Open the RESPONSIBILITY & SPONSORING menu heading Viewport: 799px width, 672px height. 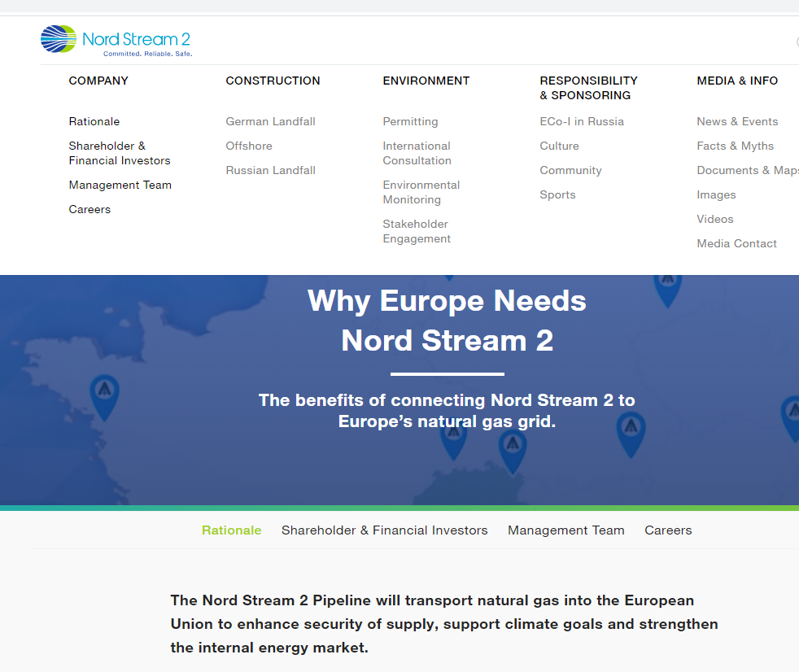pyautogui.click(x=588, y=88)
